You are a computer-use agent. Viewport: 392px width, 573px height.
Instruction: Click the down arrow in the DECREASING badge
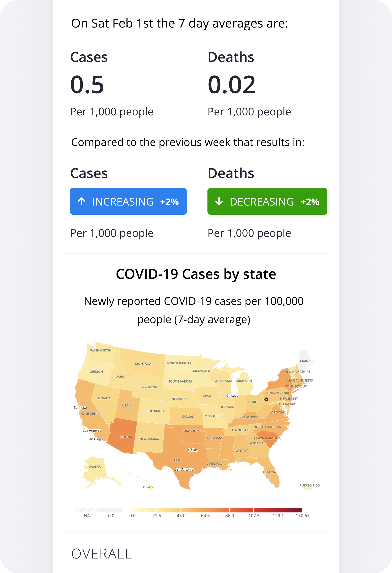tap(219, 202)
